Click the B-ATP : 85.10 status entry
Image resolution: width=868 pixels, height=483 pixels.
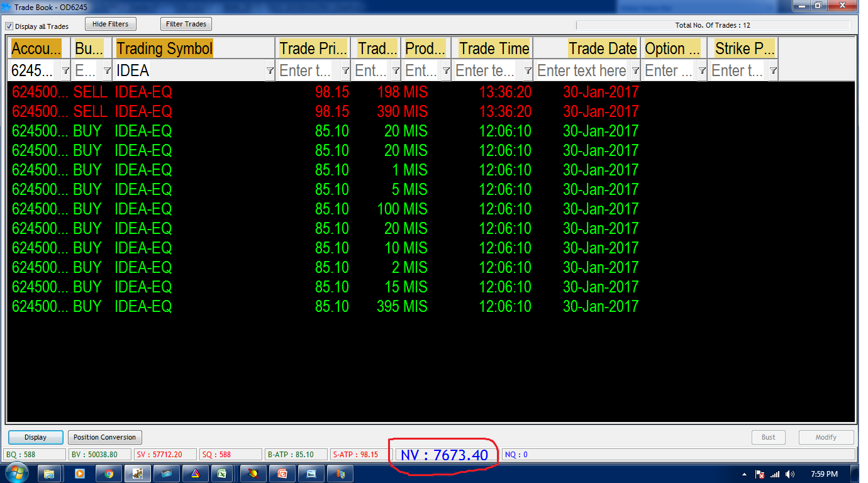point(296,455)
